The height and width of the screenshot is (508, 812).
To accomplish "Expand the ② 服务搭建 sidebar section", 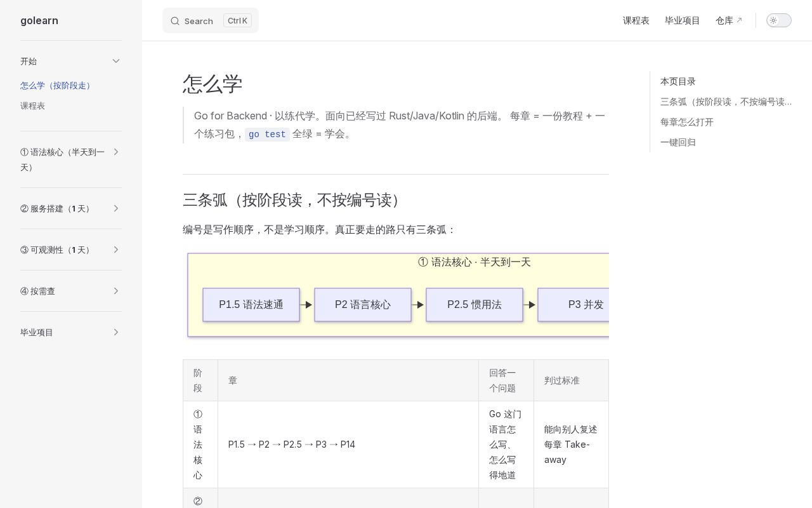I will click(116, 208).
